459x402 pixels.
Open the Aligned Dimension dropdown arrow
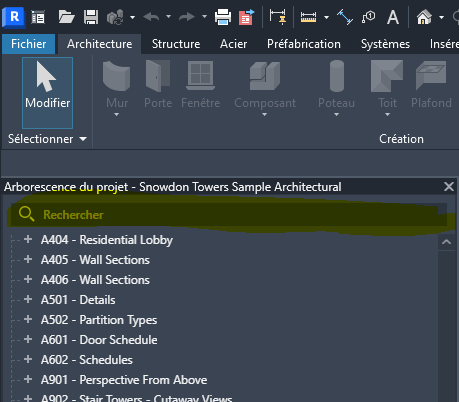[326, 17]
